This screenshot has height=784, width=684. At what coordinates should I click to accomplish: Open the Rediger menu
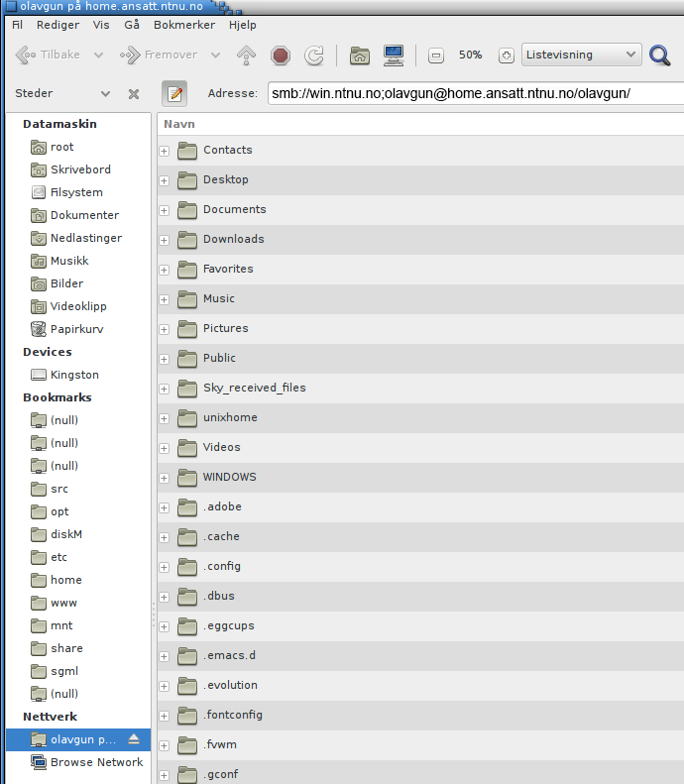coord(58,25)
